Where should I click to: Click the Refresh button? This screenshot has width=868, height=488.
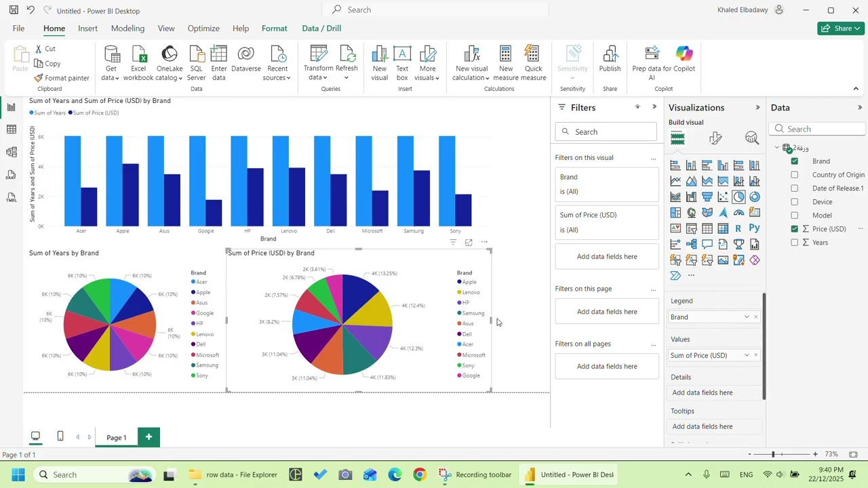(347, 59)
